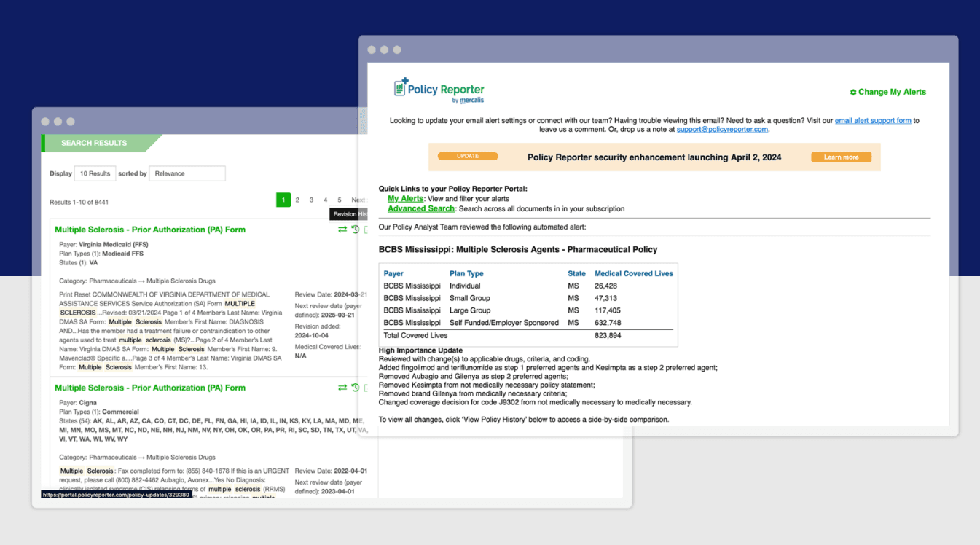This screenshot has width=980, height=545.
Task: Click the State column header
Action: coord(577,273)
